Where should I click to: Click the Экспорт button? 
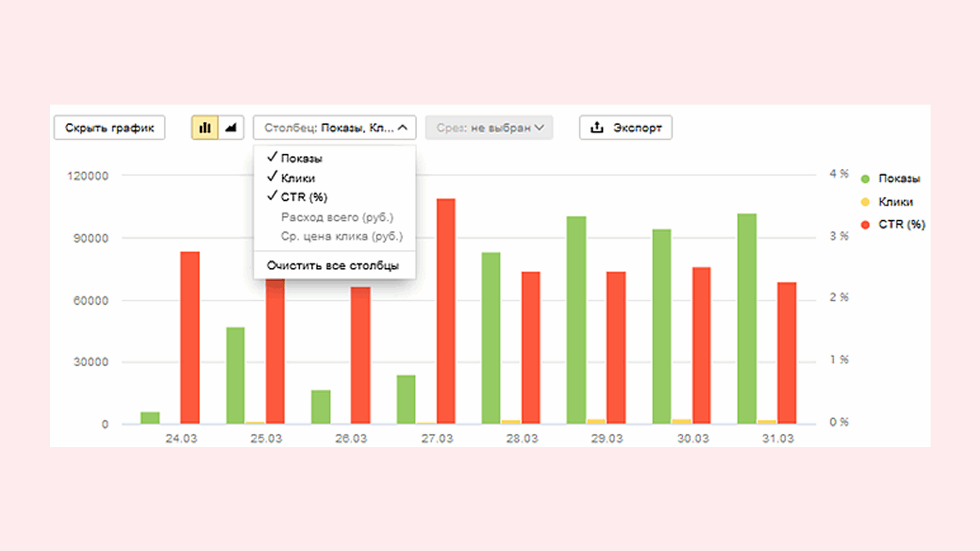coord(626,127)
